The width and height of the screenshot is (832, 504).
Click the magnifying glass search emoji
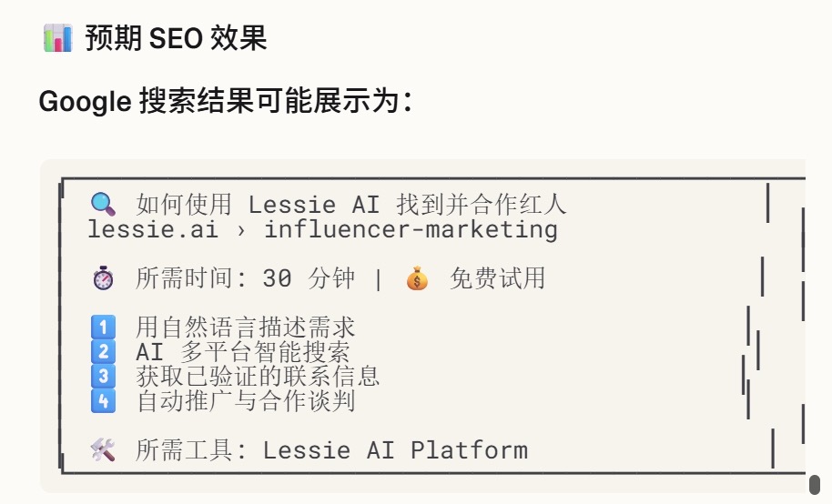coord(103,204)
